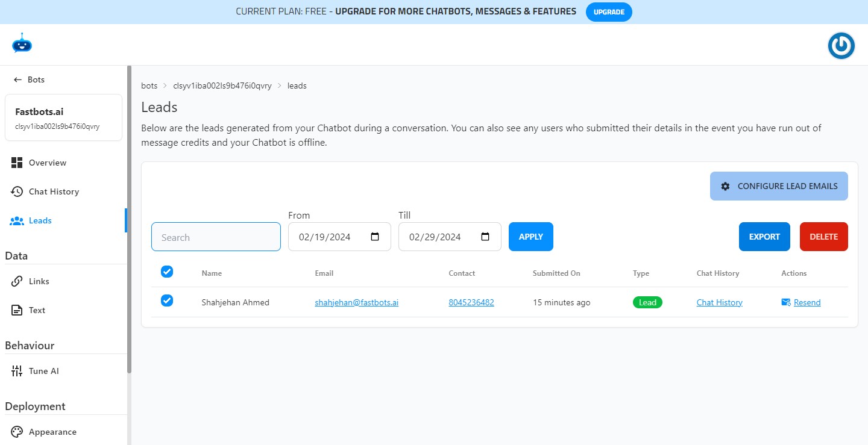
Task: Export the leads
Action: [x=764, y=237]
